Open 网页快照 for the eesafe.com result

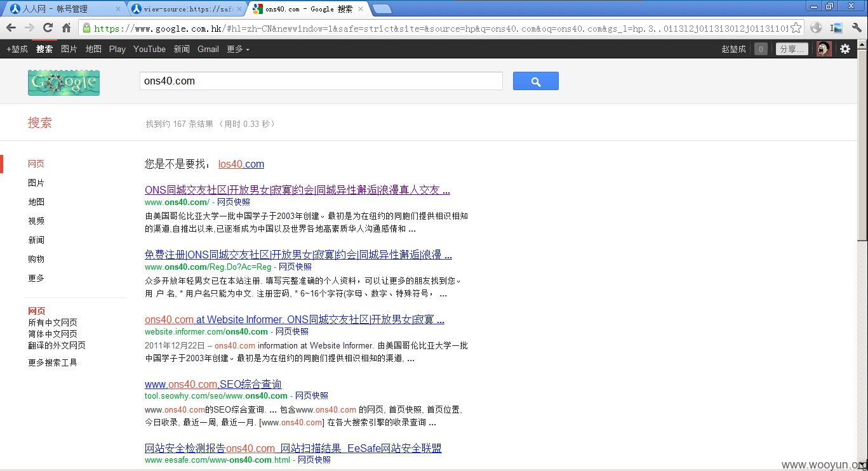click(x=314, y=460)
